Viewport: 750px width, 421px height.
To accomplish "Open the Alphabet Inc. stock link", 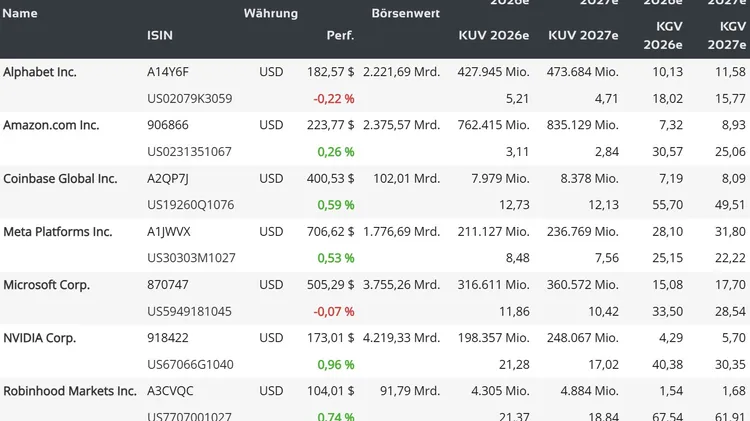I will coord(40,72).
